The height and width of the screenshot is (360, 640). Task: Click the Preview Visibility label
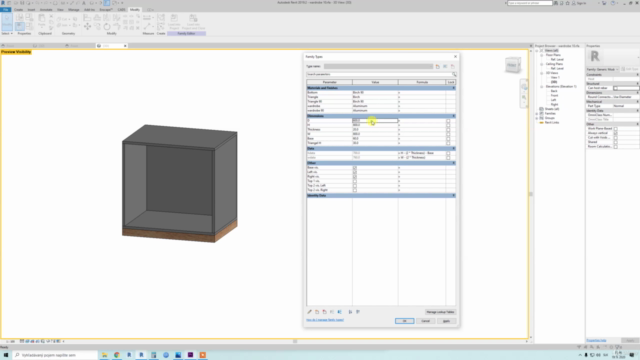(x=16, y=52)
